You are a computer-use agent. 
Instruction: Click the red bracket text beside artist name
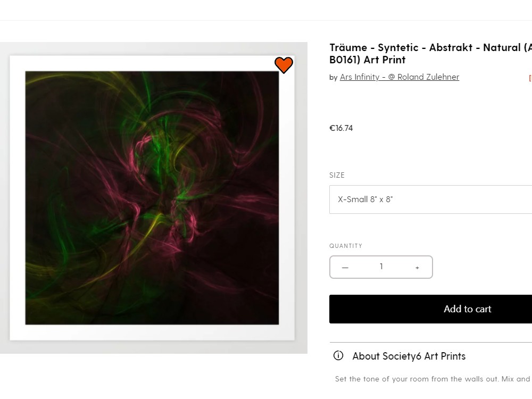pyautogui.click(x=530, y=78)
